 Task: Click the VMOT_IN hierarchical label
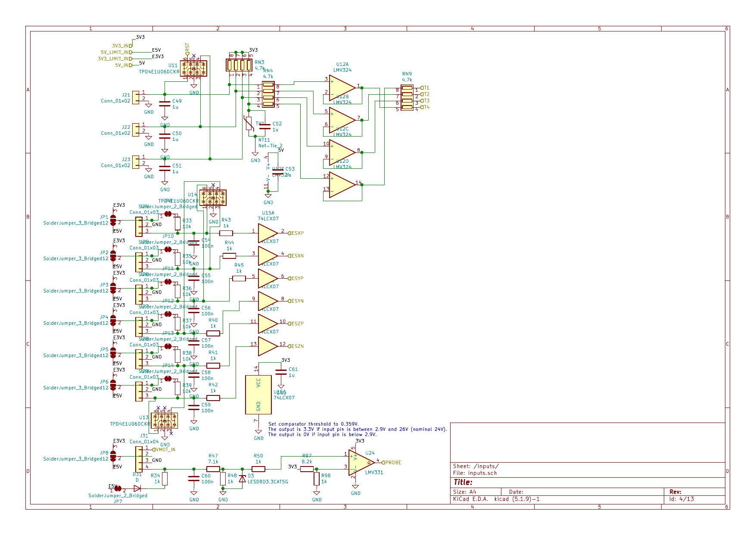pyautogui.click(x=165, y=450)
